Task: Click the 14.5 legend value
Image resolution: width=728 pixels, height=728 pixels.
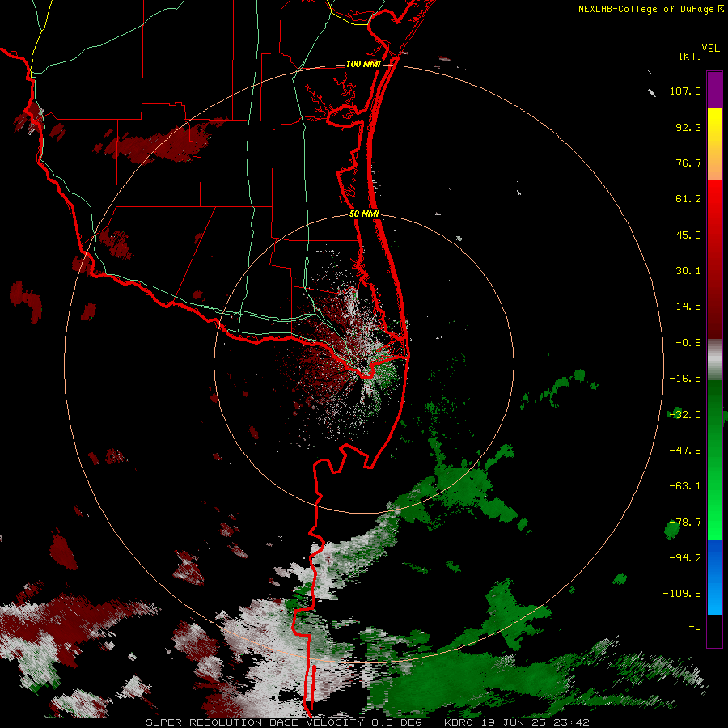Action: 688,307
